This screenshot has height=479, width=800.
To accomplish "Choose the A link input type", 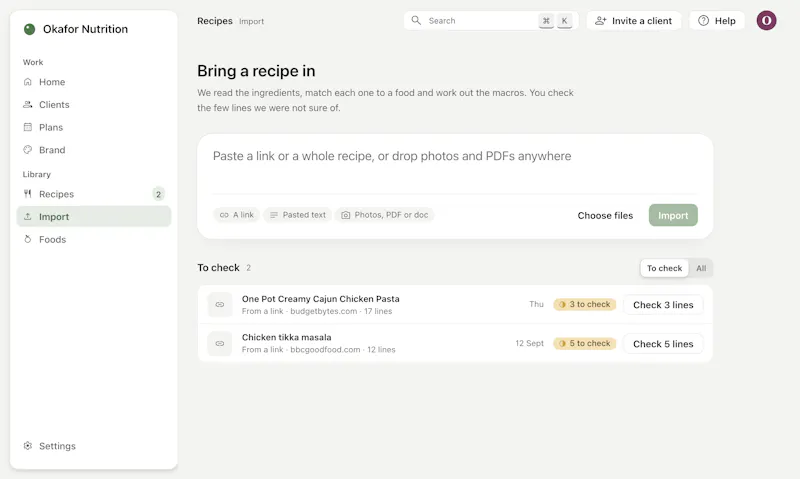I will (237, 215).
